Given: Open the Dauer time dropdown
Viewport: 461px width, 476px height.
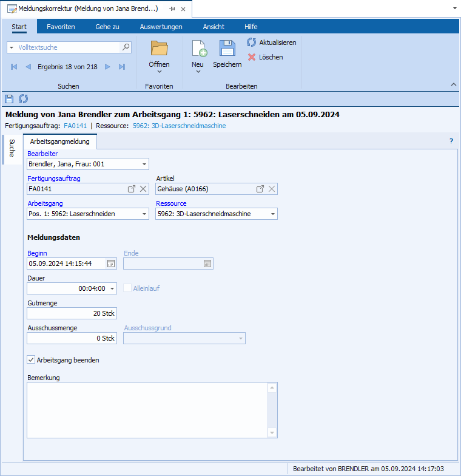Looking at the screenshot, I should (x=112, y=289).
